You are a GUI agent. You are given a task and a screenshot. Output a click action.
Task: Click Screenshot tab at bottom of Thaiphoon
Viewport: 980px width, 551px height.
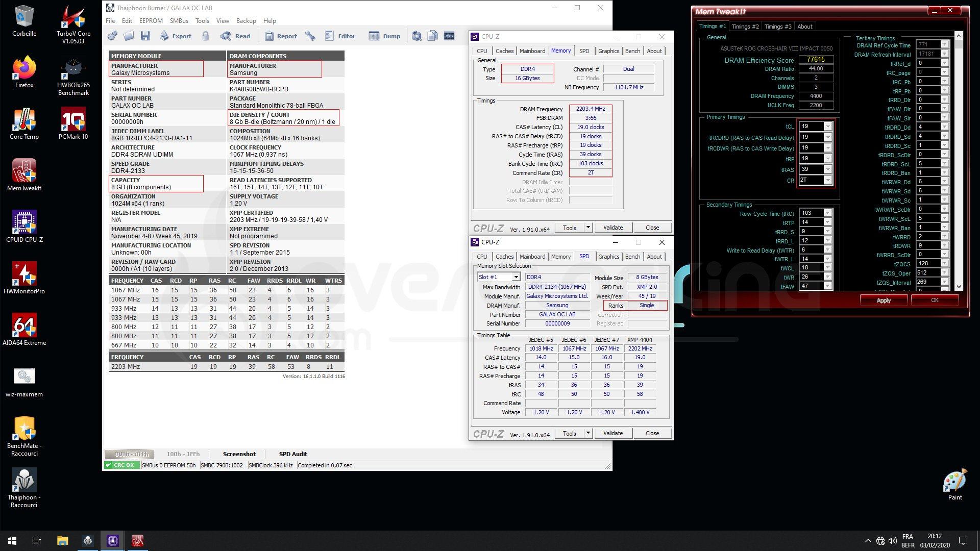pyautogui.click(x=239, y=454)
